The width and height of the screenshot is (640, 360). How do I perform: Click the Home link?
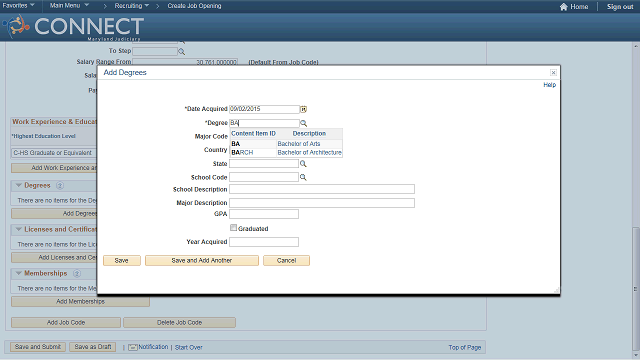(579, 7)
